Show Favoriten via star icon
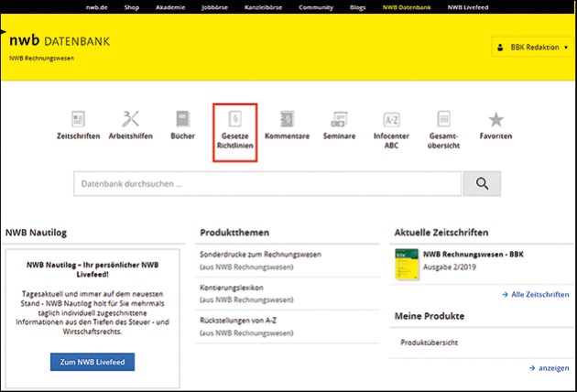 [495, 120]
